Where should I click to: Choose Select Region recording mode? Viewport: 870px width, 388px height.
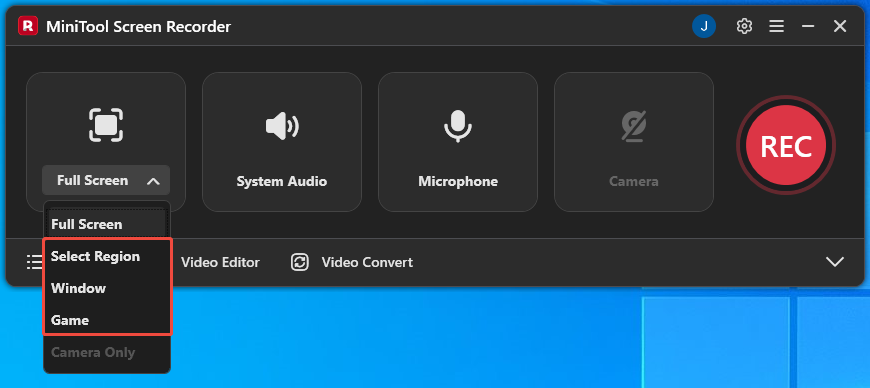point(107,256)
